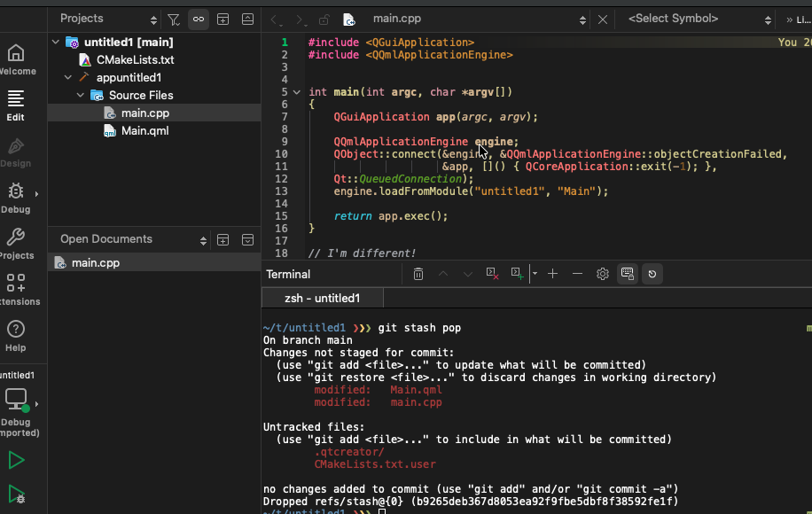Image resolution: width=812 pixels, height=514 pixels.
Task: Collapse the Source Files folder
Action: (81, 95)
